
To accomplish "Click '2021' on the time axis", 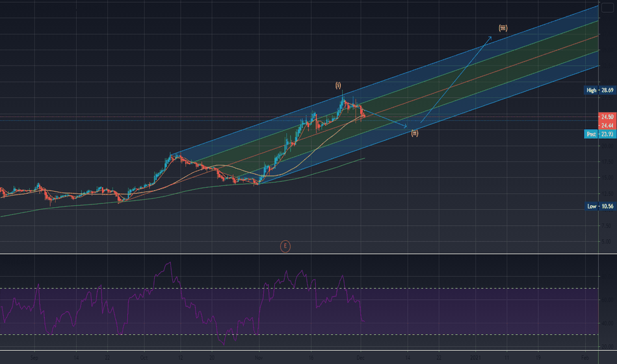I will pos(476,357).
